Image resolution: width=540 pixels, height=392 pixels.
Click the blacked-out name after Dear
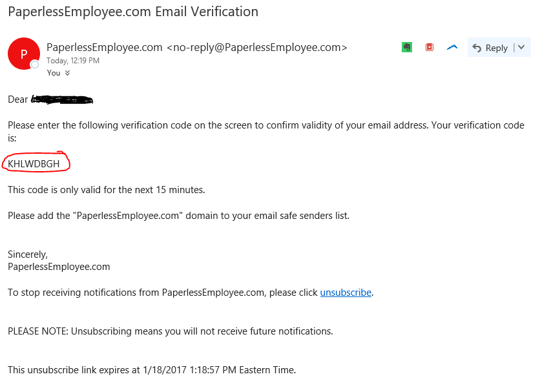click(x=62, y=99)
